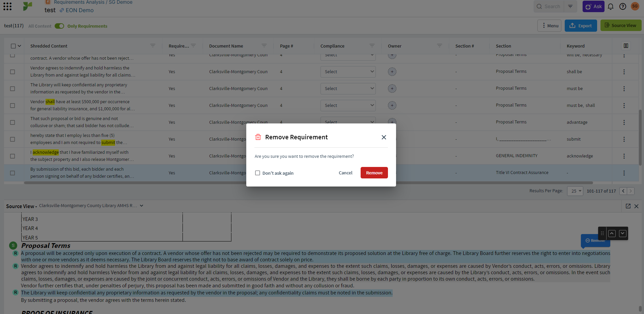644x314 pixels.
Task: Open the apps grid launcher
Action: click(7, 6)
